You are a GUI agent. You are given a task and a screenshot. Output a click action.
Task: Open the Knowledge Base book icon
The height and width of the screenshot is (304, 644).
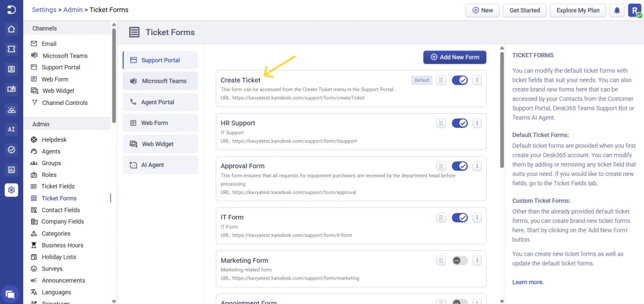(x=11, y=89)
